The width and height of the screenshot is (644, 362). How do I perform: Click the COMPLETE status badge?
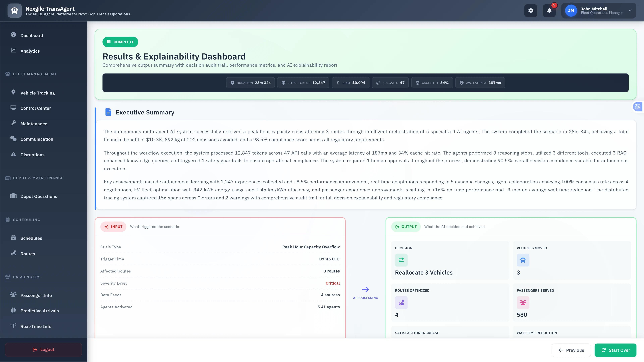pos(120,42)
